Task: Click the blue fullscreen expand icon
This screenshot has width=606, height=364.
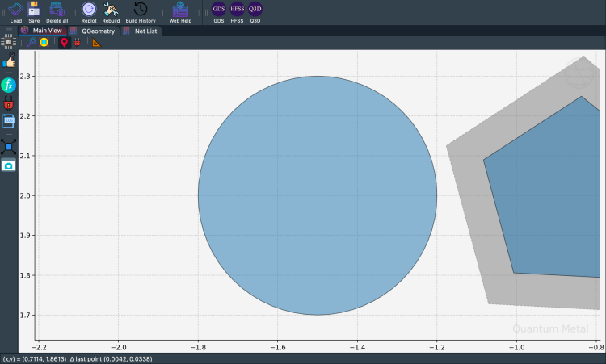Action: click(x=9, y=147)
